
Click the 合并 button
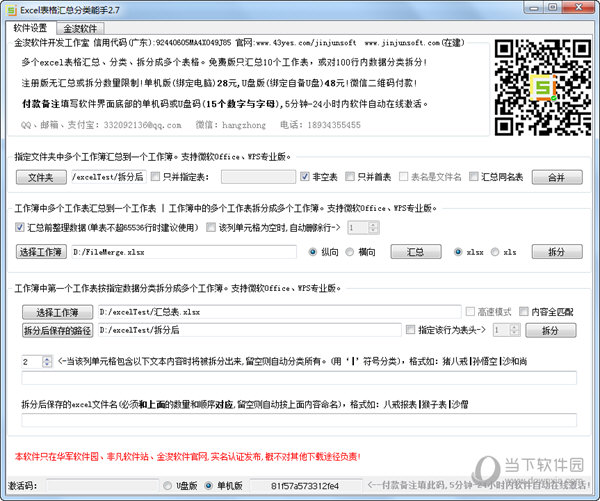click(x=557, y=177)
